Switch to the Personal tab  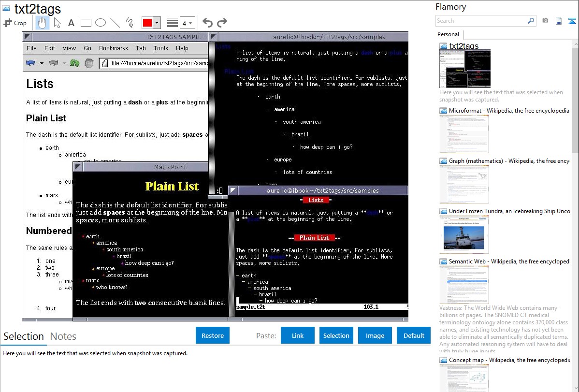pyautogui.click(x=449, y=34)
